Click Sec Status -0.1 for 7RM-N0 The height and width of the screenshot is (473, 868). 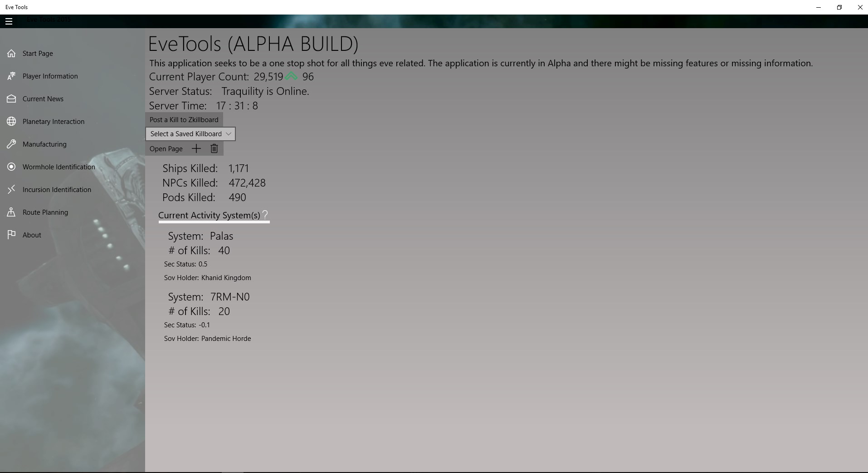click(204, 325)
